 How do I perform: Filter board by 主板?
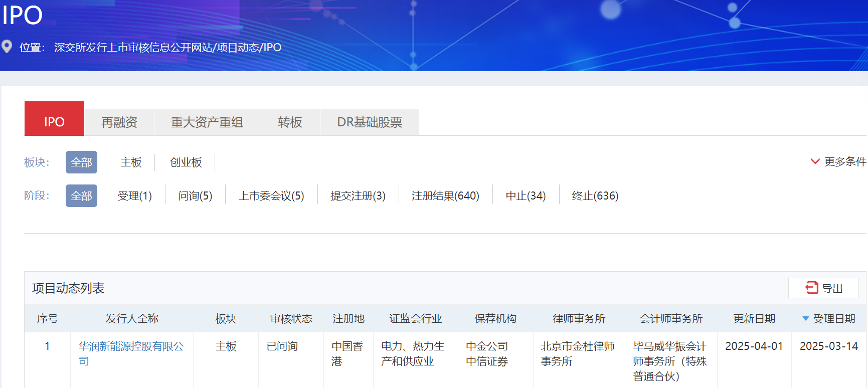pos(131,162)
